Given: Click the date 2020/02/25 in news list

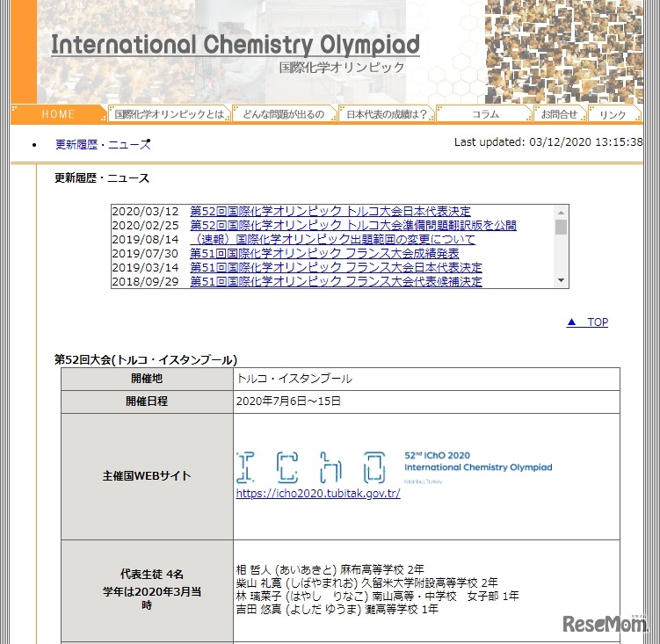Looking at the screenshot, I should point(145,225).
